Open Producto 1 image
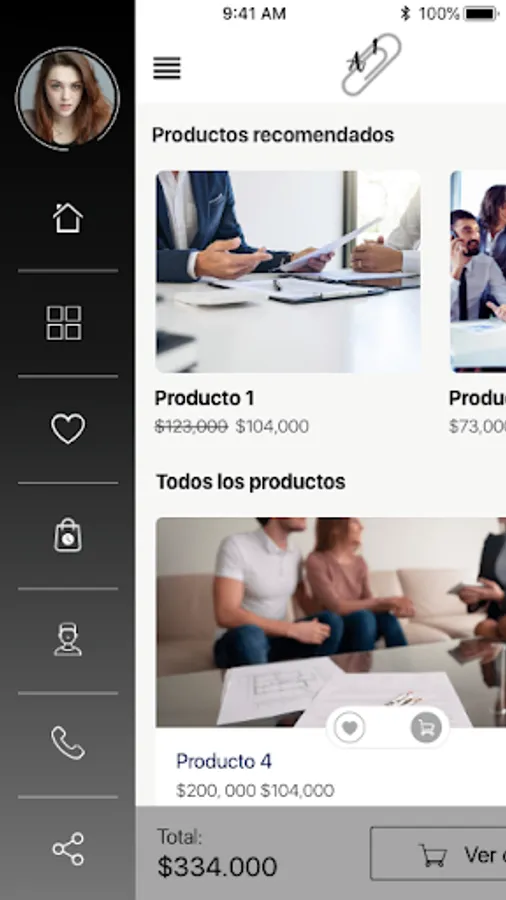This screenshot has width=506, height=900. click(288, 271)
